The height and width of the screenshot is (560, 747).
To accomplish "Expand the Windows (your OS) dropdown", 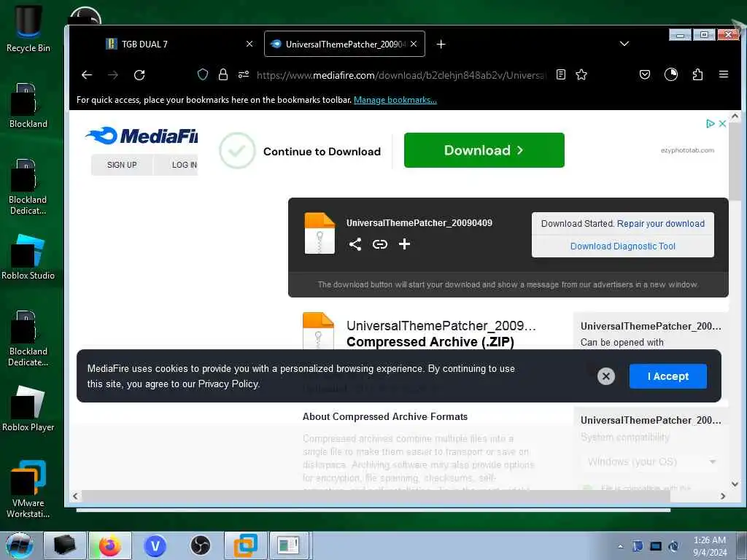I will [x=650, y=462].
